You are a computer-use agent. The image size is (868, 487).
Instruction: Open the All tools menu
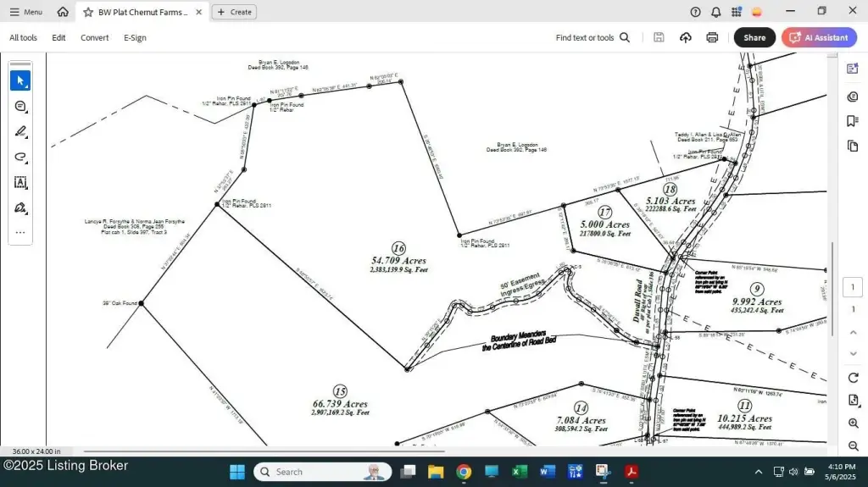[23, 37]
